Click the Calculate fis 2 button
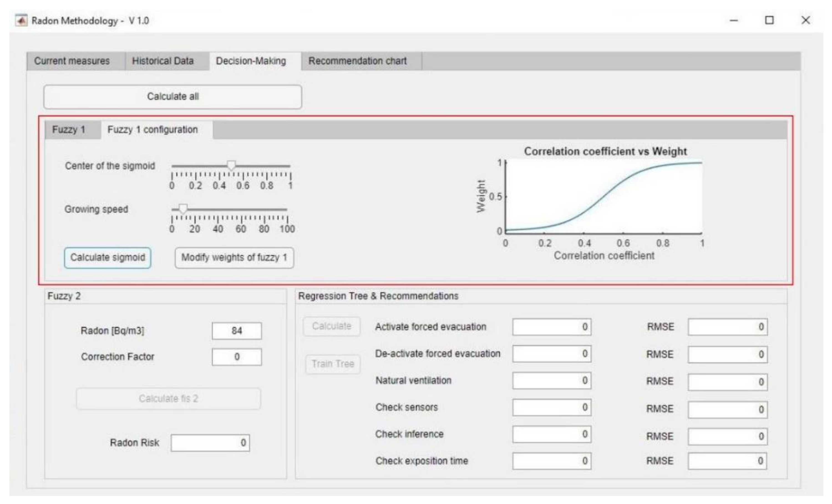The width and height of the screenshot is (832, 504). click(x=168, y=399)
